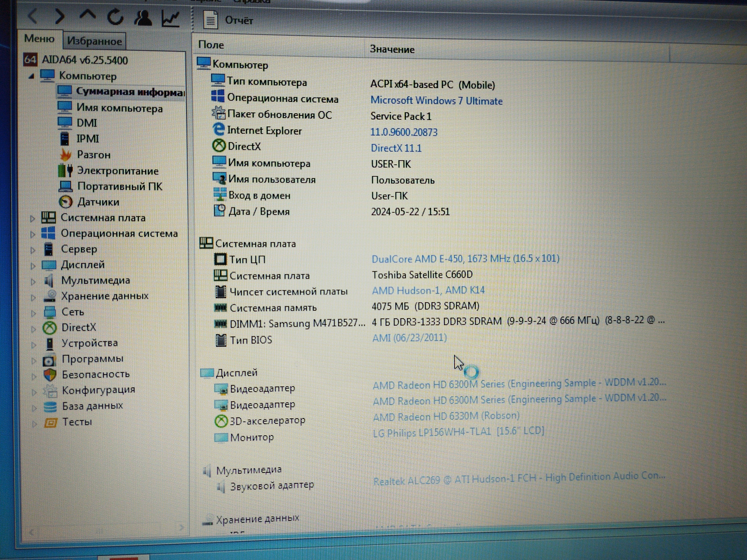Expand the Сервер tree node
The image size is (747, 560).
click(x=33, y=250)
